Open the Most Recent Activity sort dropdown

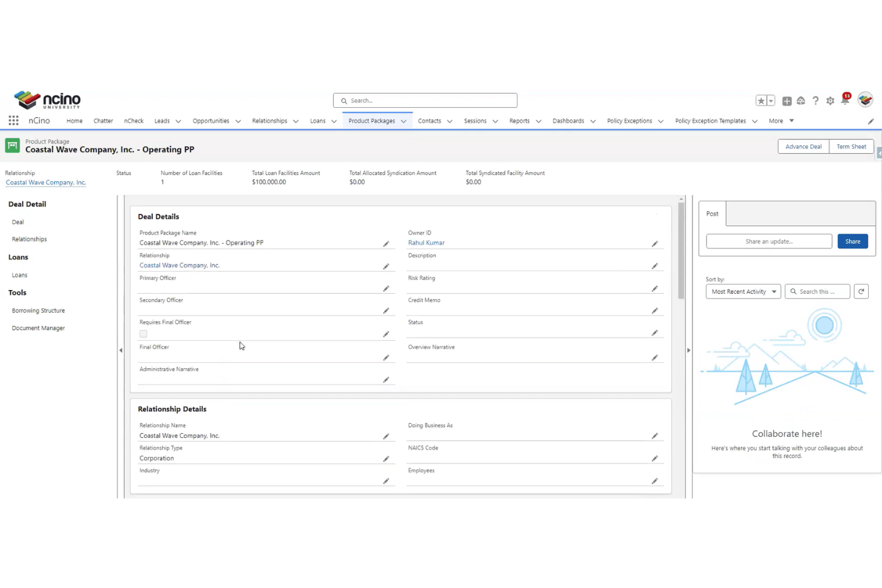click(x=743, y=291)
